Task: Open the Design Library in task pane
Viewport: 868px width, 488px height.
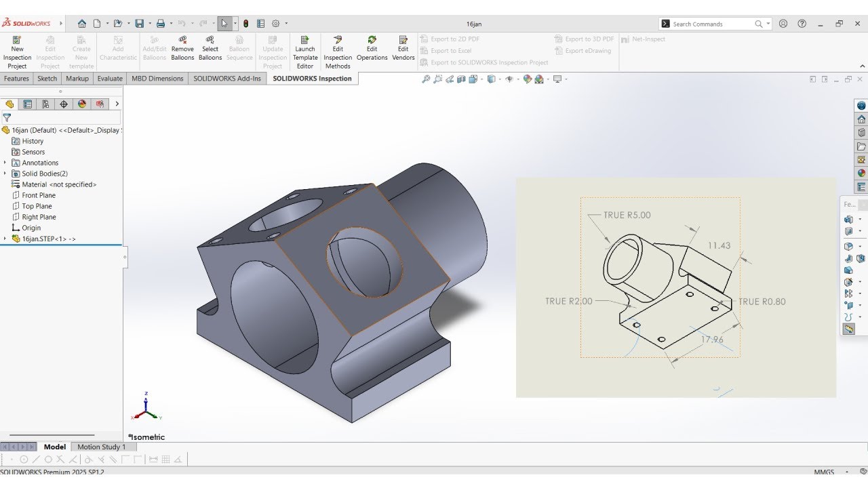Action: (861, 133)
